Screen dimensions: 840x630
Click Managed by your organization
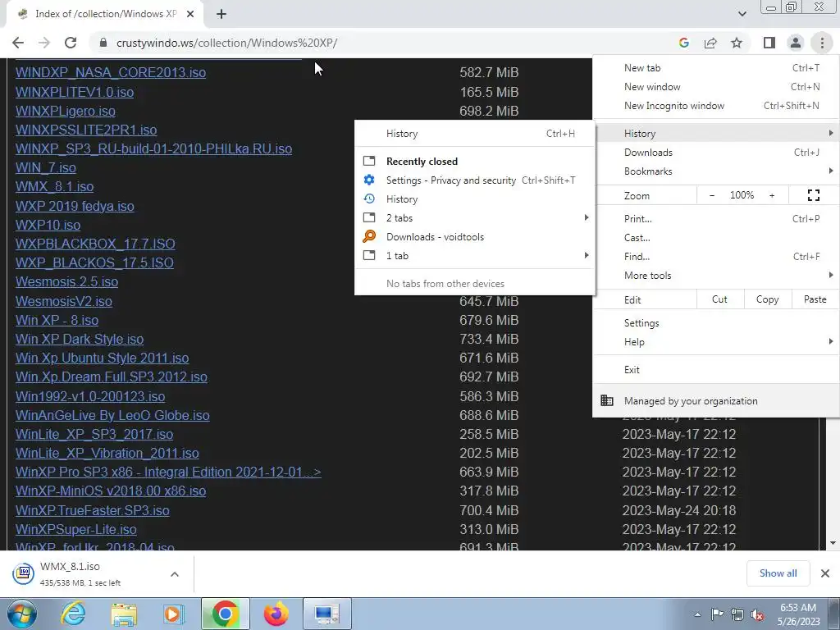point(715,400)
